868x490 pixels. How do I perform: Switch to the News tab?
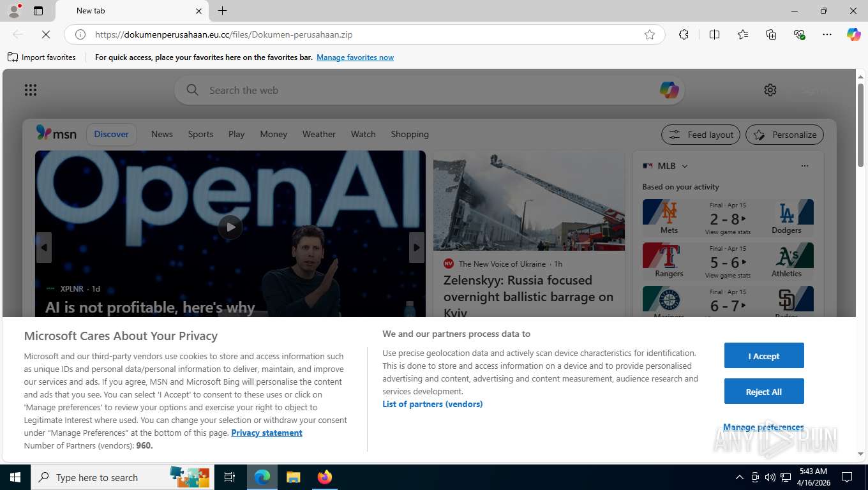point(162,134)
